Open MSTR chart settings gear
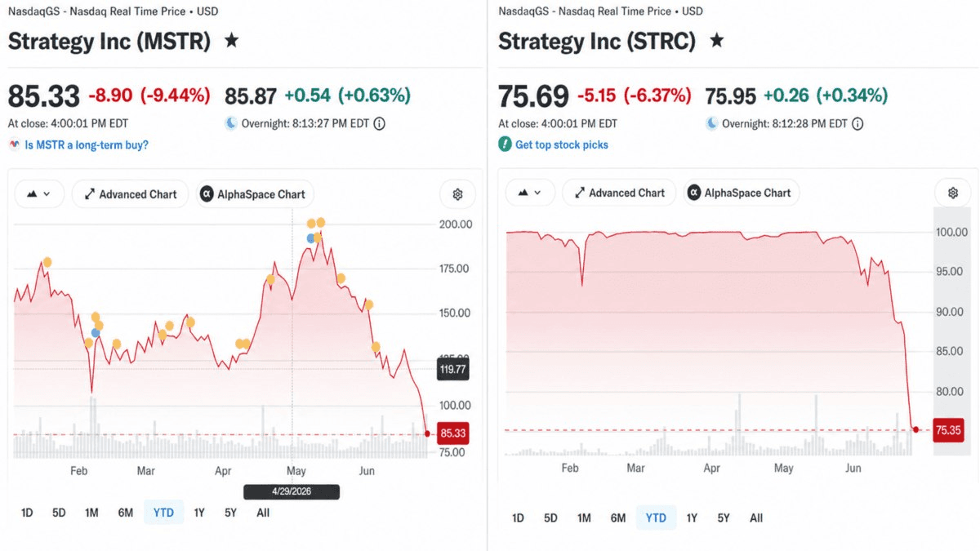This screenshot has height=551, width=980. [x=457, y=194]
